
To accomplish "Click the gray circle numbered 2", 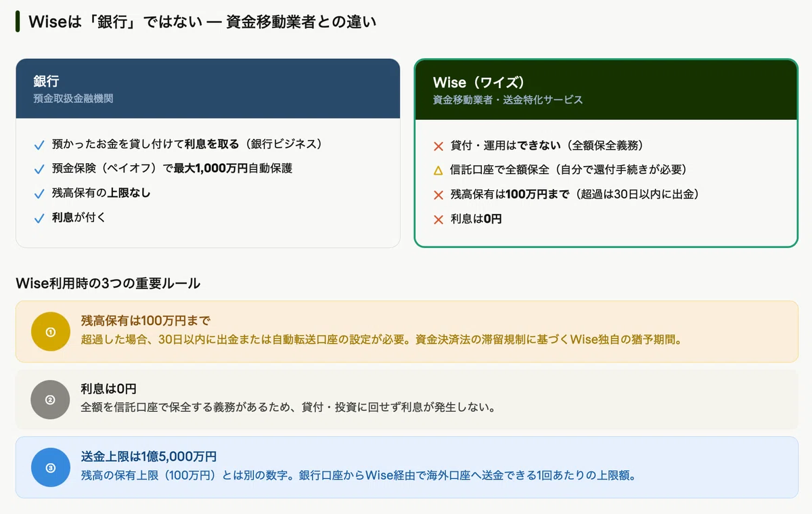I will [50, 400].
